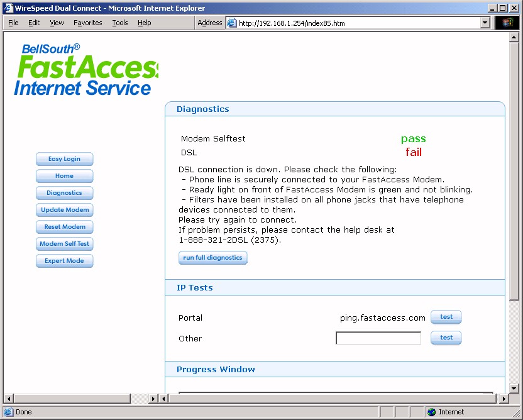The width and height of the screenshot is (523, 420).
Task: Open the address bar dropdown arrow
Action: pyautogui.click(x=485, y=23)
